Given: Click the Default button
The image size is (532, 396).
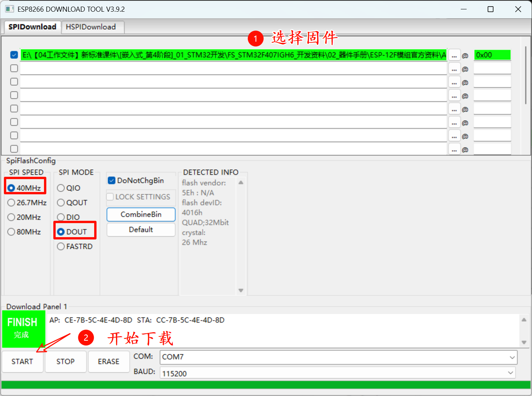Looking at the screenshot, I should click(x=141, y=230).
